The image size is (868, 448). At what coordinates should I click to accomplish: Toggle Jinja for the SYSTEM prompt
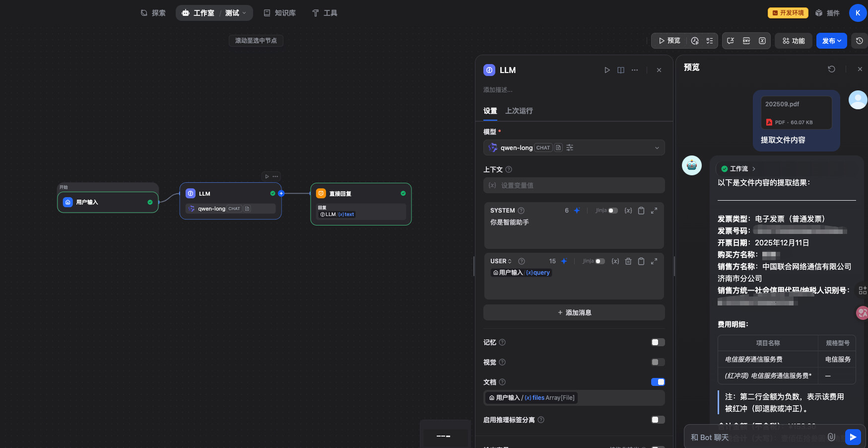click(x=613, y=211)
